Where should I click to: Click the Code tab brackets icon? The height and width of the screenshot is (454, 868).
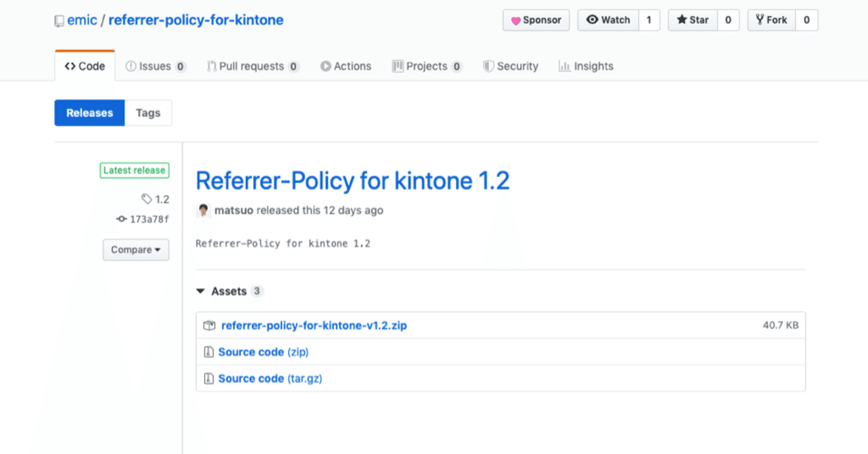[x=70, y=66]
